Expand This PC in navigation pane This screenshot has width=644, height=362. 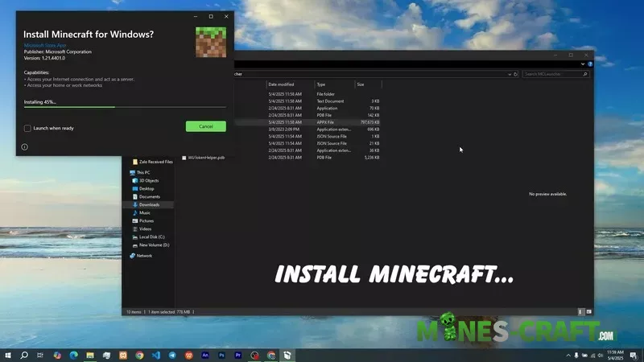126,172
